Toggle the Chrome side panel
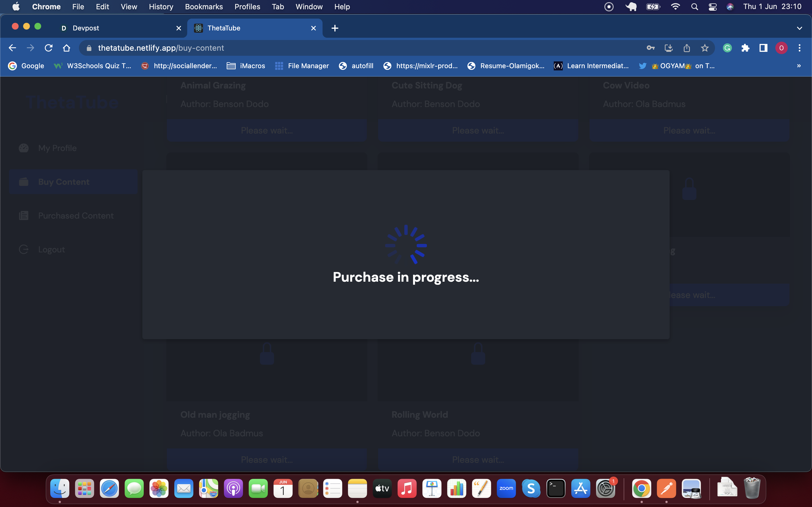Screen dimensions: 812x507 pyautogui.click(x=763, y=48)
